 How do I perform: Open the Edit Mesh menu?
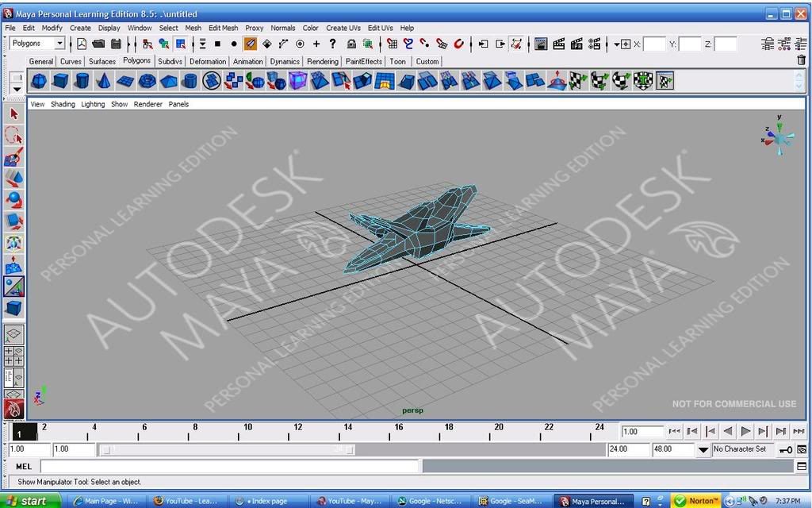click(223, 28)
